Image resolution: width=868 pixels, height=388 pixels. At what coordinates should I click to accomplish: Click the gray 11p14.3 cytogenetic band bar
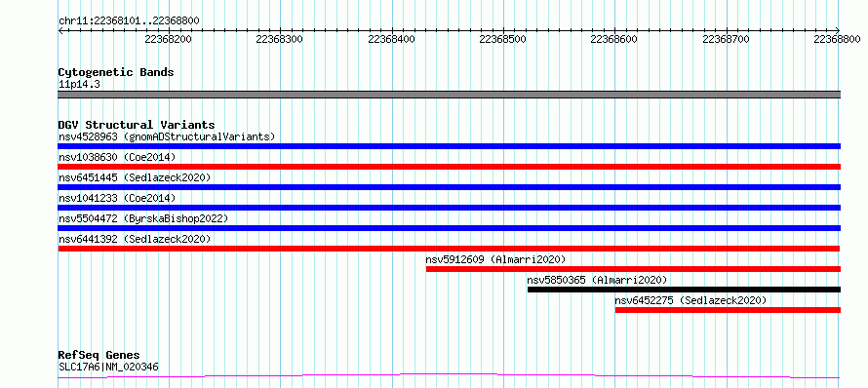(449, 95)
